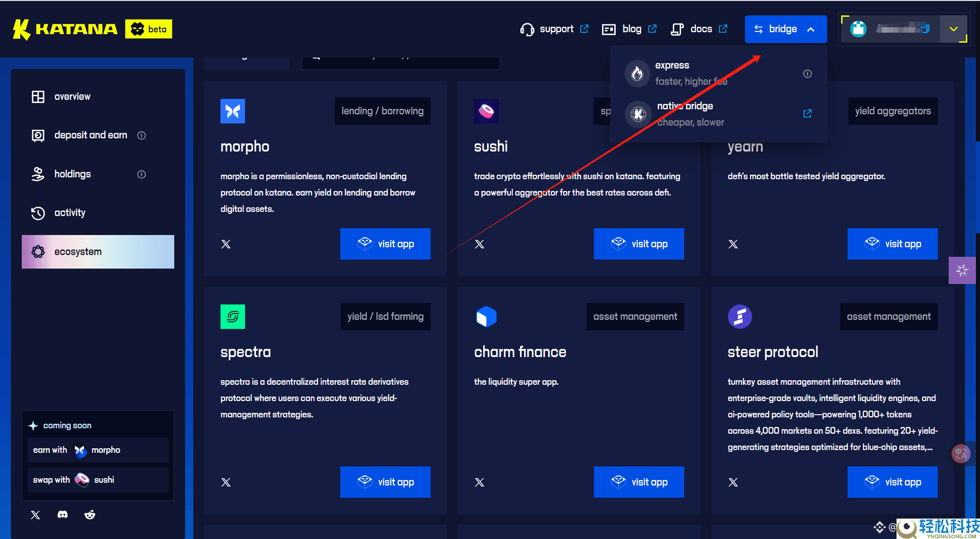The height and width of the screenshot is (539, 980).
Task: Click the X icon on morpho card
Action: [x=226, y=244]
